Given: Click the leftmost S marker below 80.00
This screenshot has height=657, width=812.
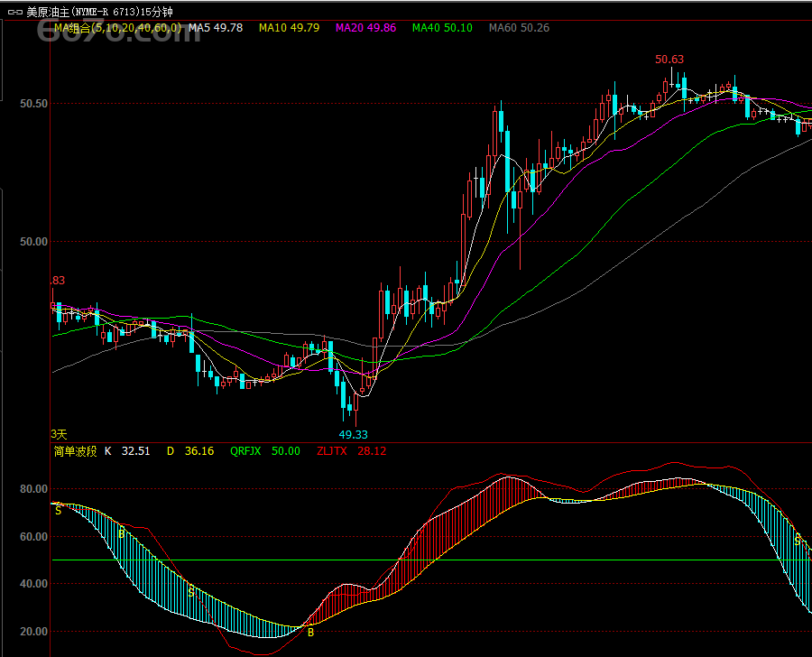Looking at the screenshot, I should point(59,511).
